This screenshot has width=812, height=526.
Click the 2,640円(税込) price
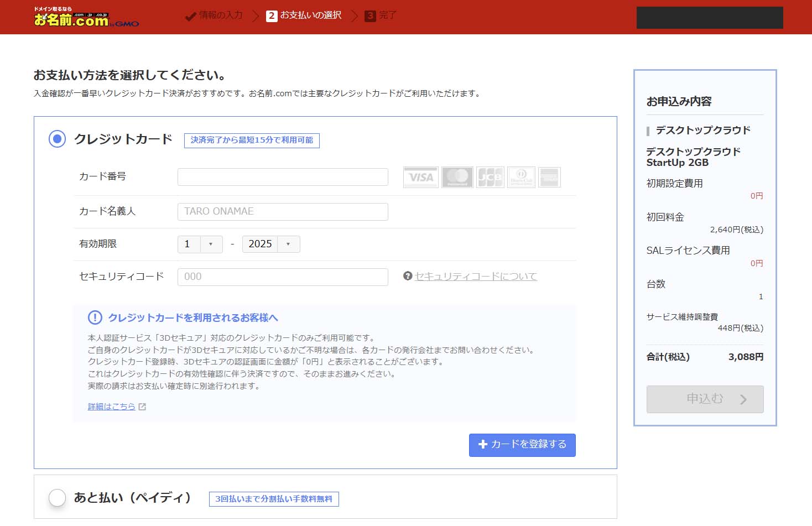[736, 230]
